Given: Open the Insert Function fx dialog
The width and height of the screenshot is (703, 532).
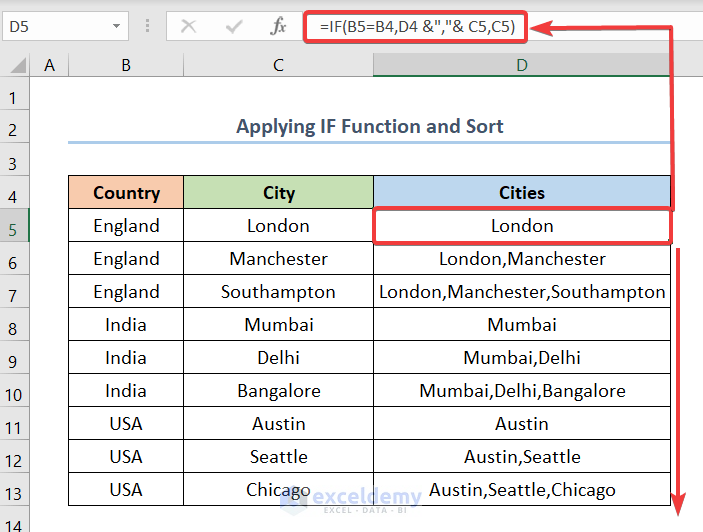Looking at the screenshot, I should [x=278, y=26].
